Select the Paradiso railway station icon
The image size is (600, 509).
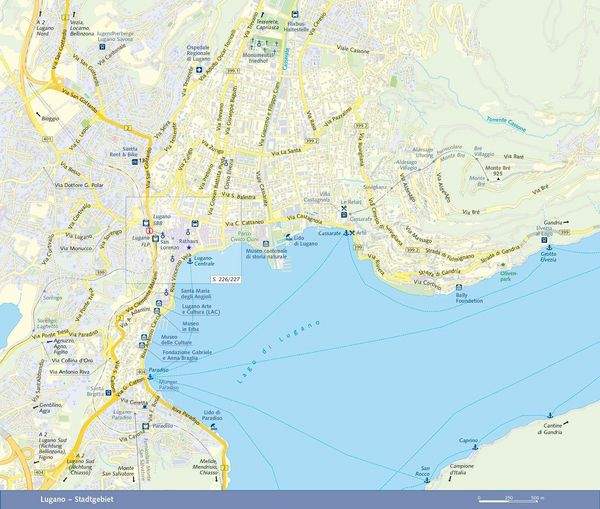point(145,426)
